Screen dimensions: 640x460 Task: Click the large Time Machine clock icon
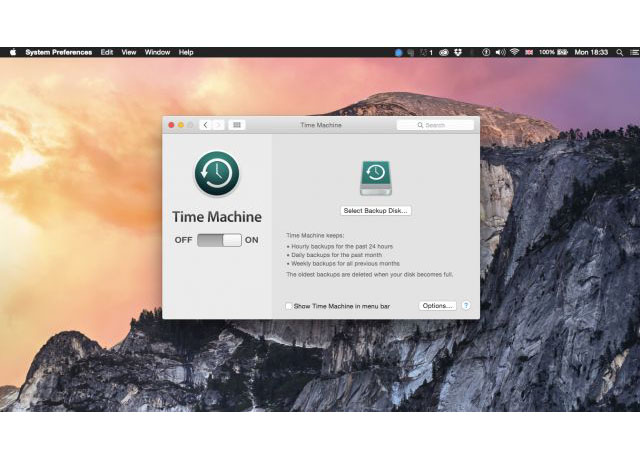pos(217,173)
